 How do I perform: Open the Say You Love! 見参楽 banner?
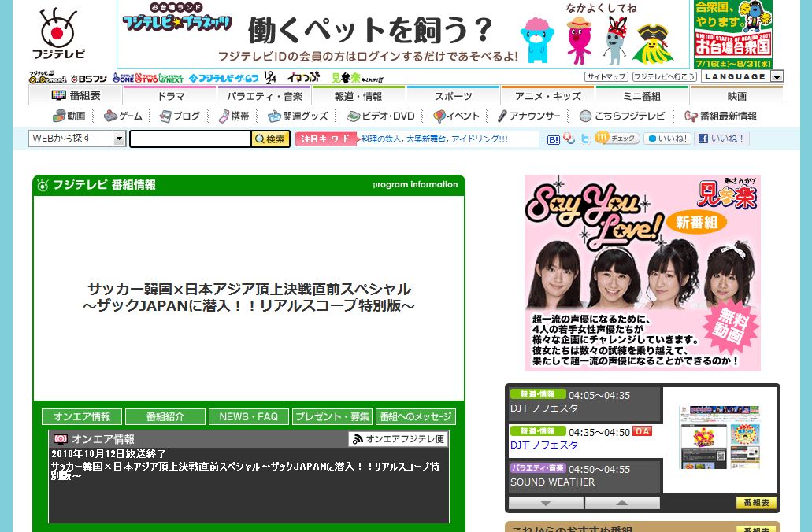[643, 273]
